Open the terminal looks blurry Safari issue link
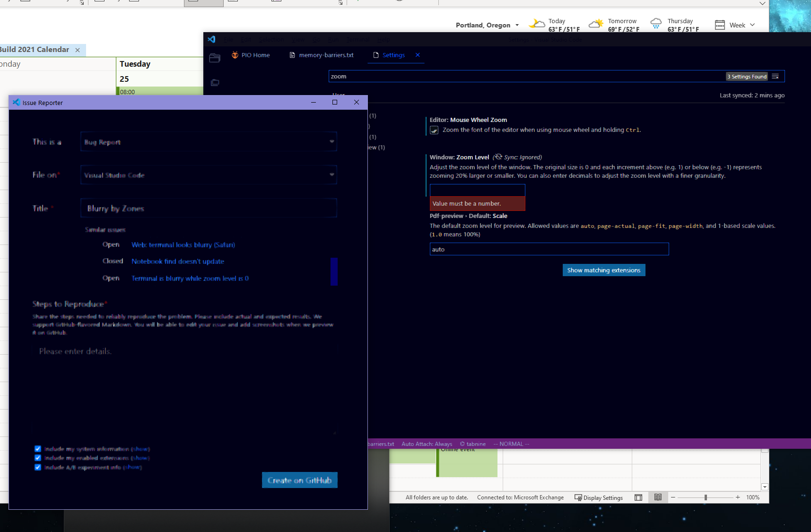 point(183,244)
